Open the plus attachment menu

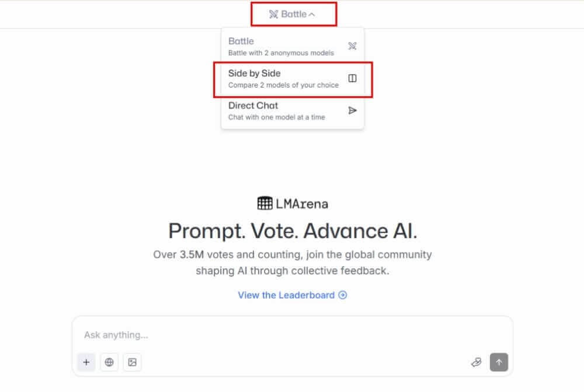point(86,362)
